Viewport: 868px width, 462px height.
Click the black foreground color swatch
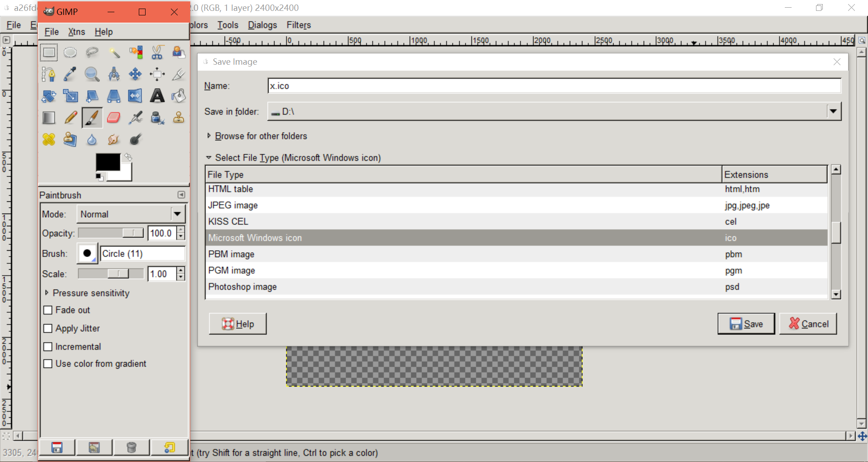107,162
